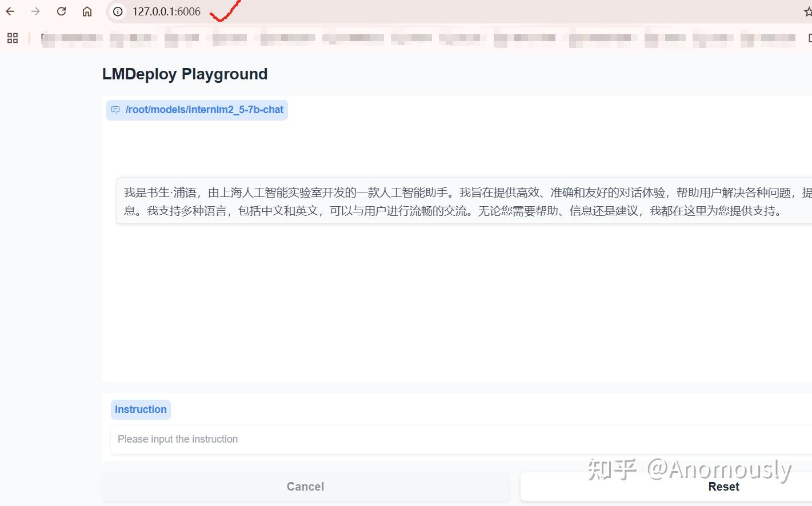Click the sidebar panel icon at far right of bookmarks bar
The image size is (812, 506).
pos(809,38)
